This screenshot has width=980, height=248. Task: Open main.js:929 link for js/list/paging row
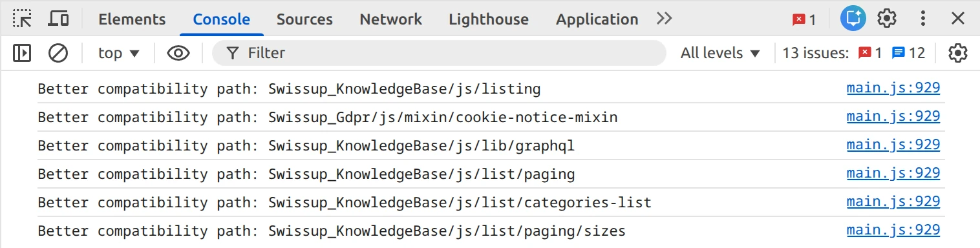893,174
